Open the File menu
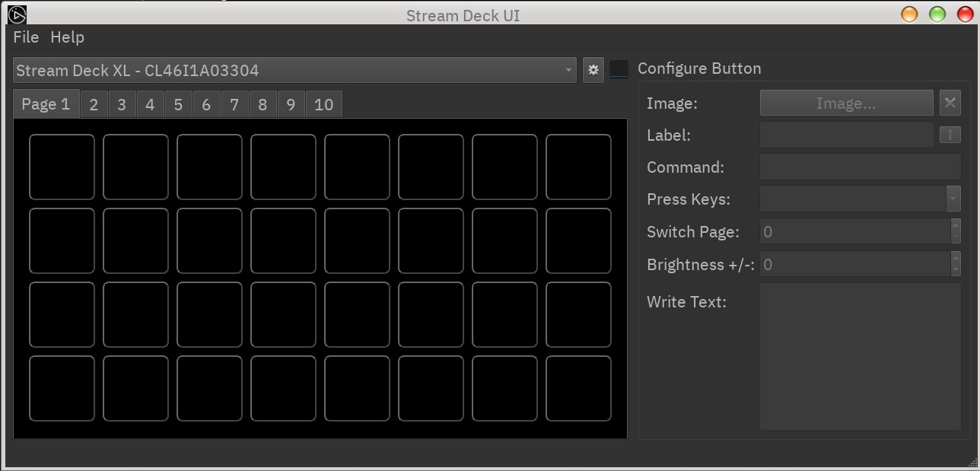This screenshot has width=980, height=471. (x=26, y=37)
